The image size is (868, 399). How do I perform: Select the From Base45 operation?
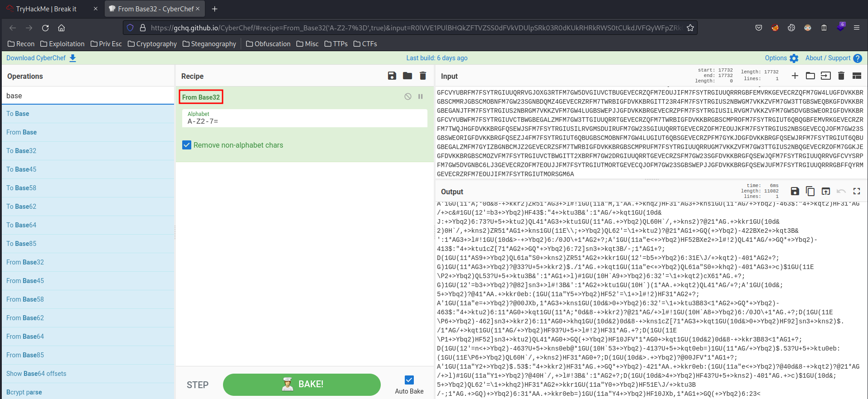pos(88,281)
